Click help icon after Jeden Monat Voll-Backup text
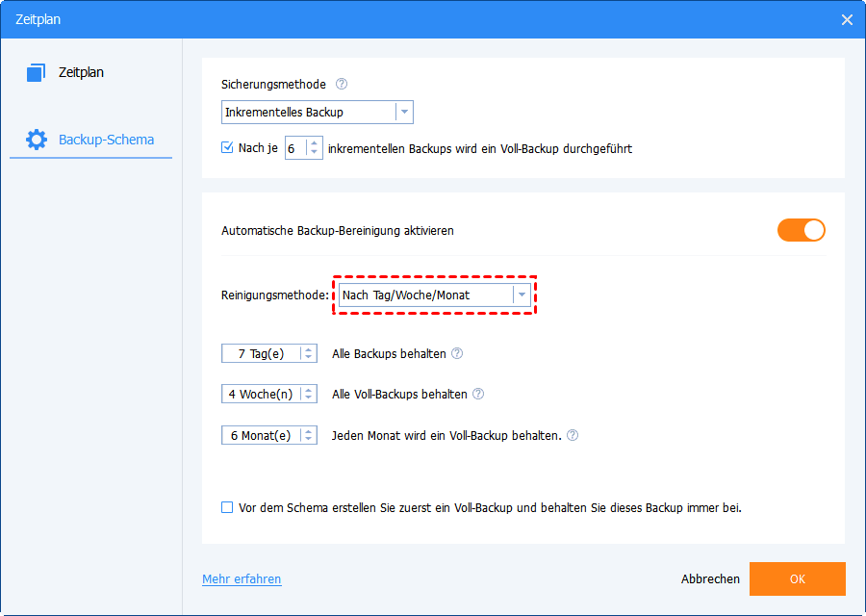 tap(573, 435)
